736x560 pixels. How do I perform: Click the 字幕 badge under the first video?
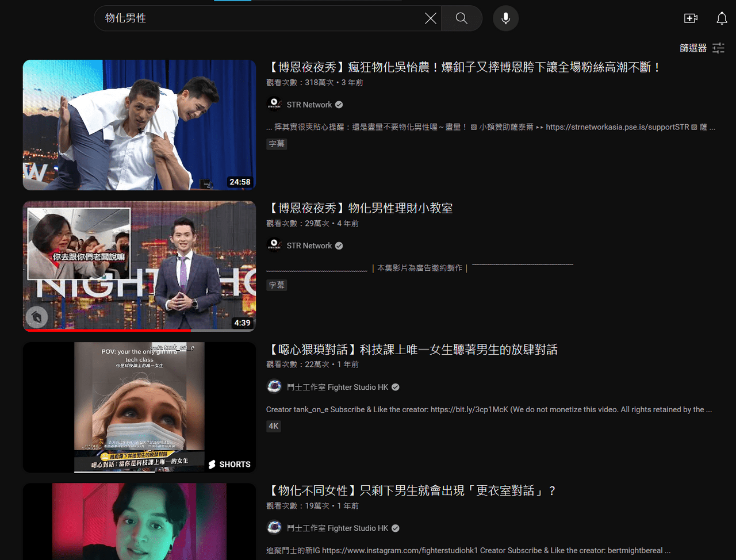[x=277, y=144]
